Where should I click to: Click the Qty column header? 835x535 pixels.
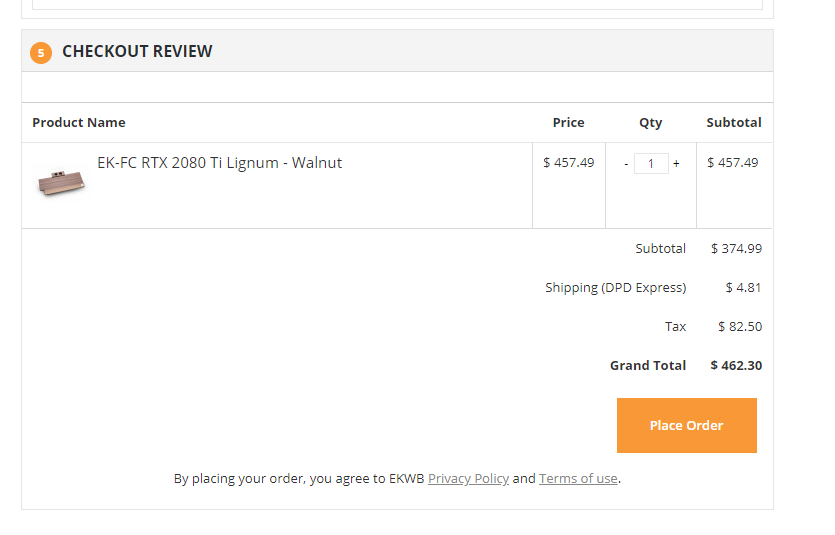[650, 122]
